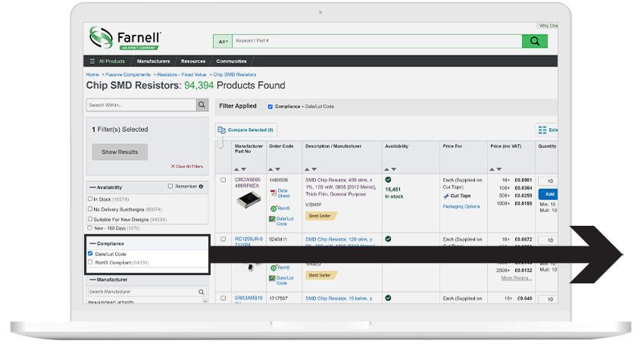Check the In Stock filter
644x344 pixels.
coord(90,199)
